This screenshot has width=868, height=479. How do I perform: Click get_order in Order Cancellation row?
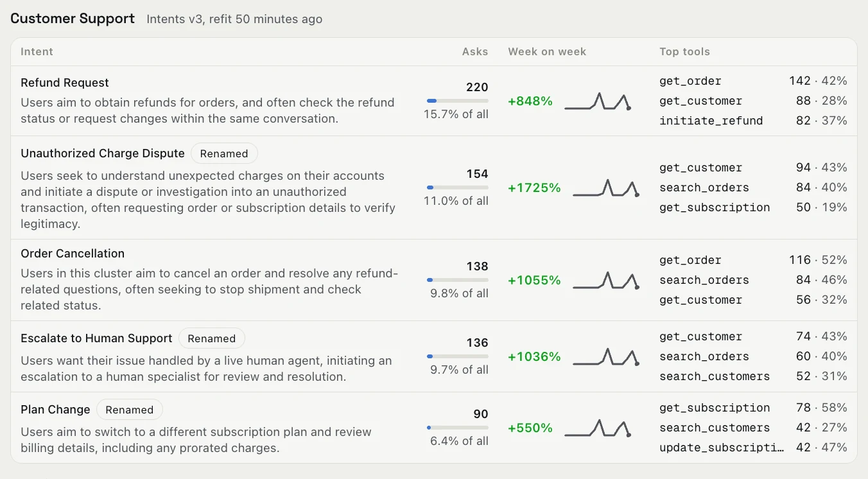tap(690, 260)
